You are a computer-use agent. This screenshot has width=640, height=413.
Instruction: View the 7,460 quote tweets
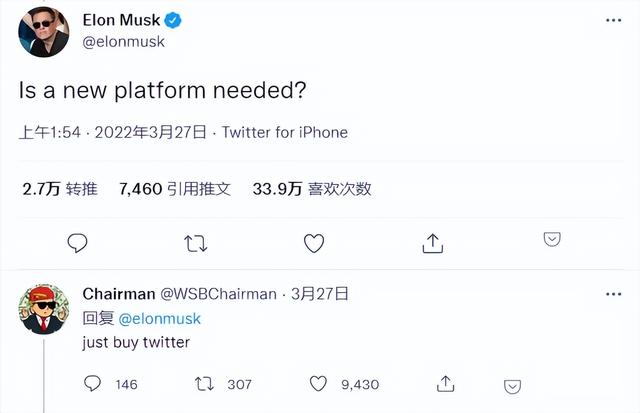[174, 188]
